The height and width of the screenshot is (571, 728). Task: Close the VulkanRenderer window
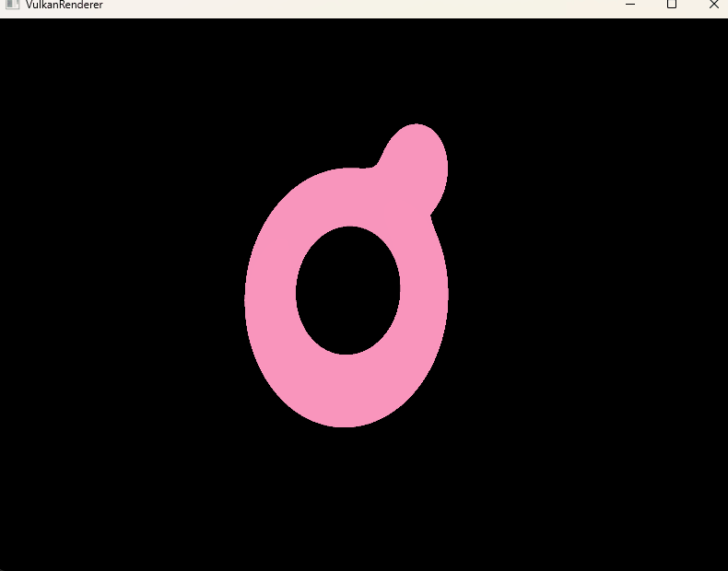click(713, 5)
